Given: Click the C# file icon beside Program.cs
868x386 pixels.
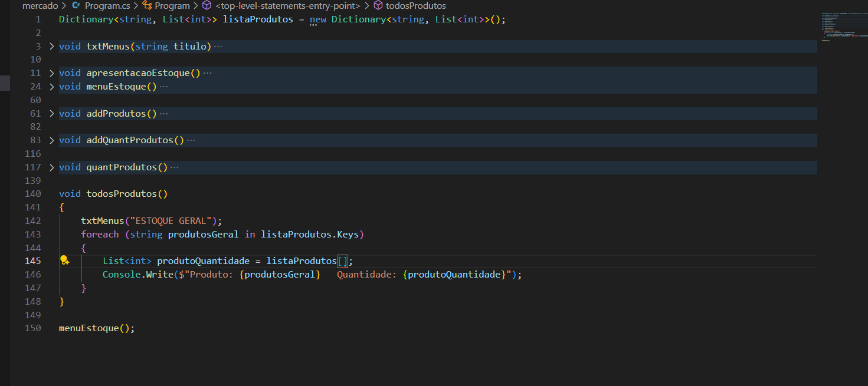Looking at the screenshot, I should pyautogui.click(x=76, y=6).
